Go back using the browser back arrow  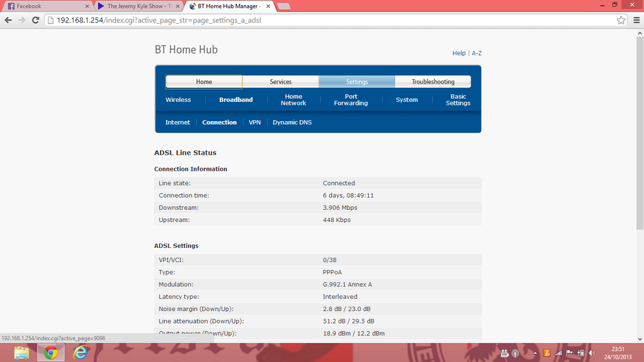click(x=8, y=20)
